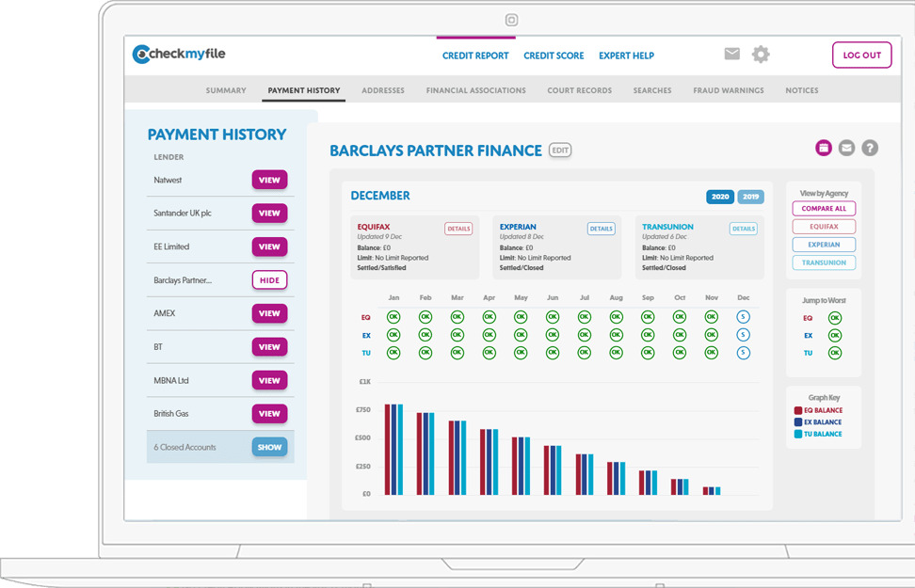Click the grey email icon beside lender title

pyautogui.click(x=846, y=148)
